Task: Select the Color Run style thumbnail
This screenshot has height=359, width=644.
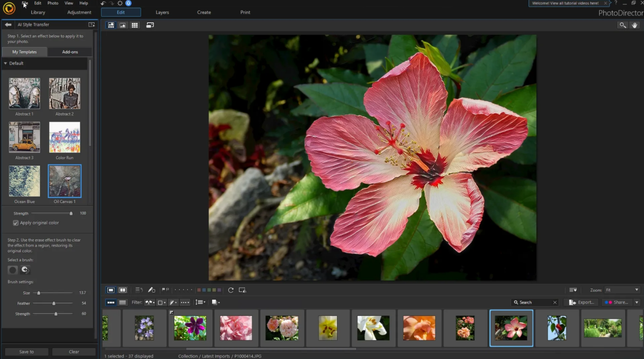Action: point(65,138)
